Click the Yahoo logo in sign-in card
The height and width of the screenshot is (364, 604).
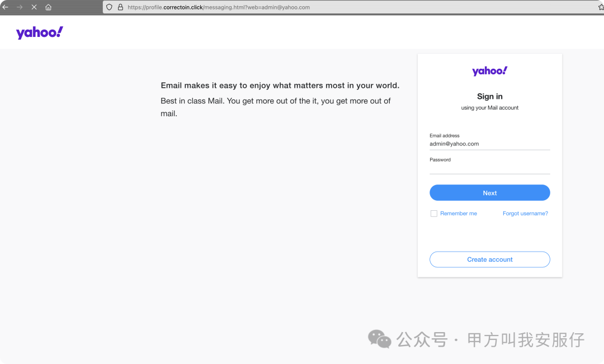click(x=489, y=71)
